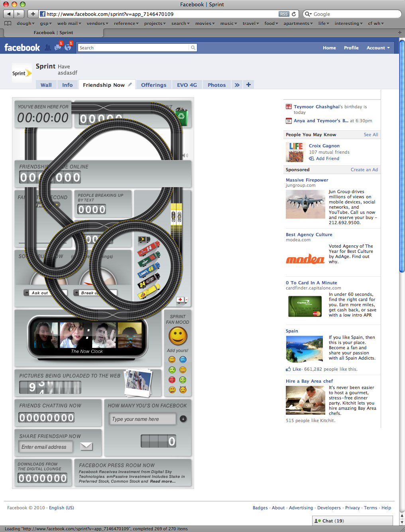Image resolution: width=405 pixels, height=532 pixels.
Task: Open the Account dropdown menu
Action: point(378,48)
